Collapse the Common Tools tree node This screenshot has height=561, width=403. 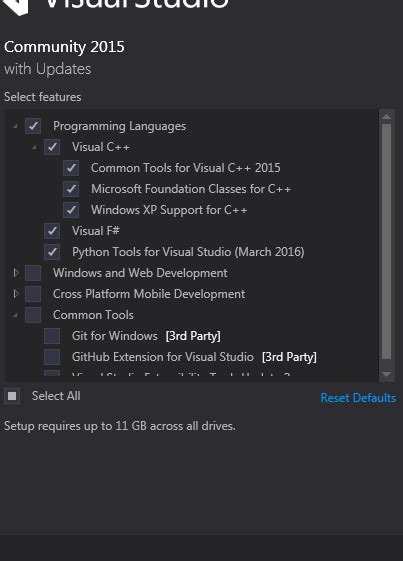(x=15, y=315)
